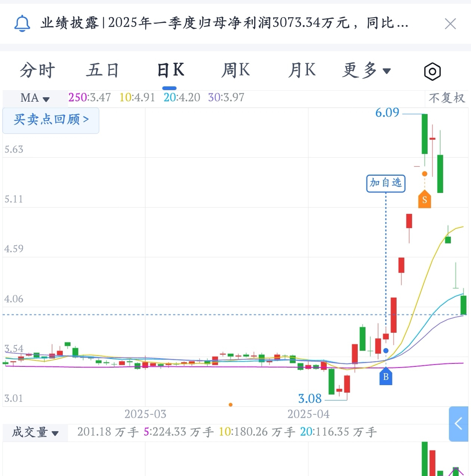Open the side panel arrow button
Screen dimensions: 471x476
pyautogui.click(x=459, y=424)
